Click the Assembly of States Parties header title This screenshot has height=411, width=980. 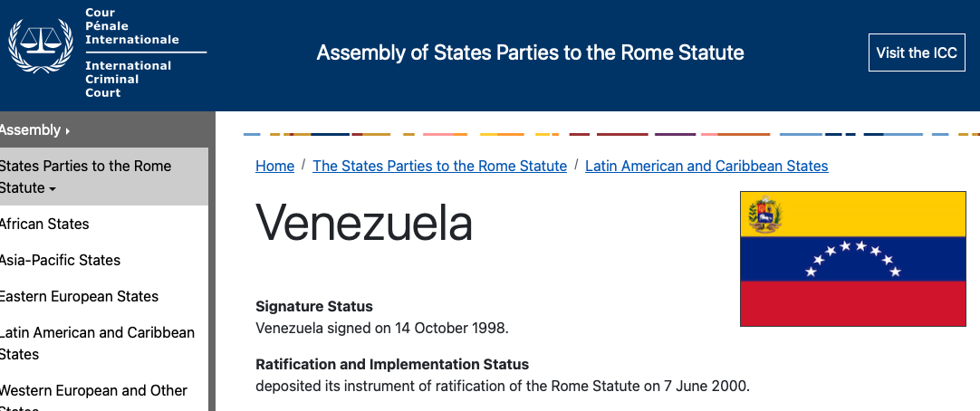pos(530,53)
